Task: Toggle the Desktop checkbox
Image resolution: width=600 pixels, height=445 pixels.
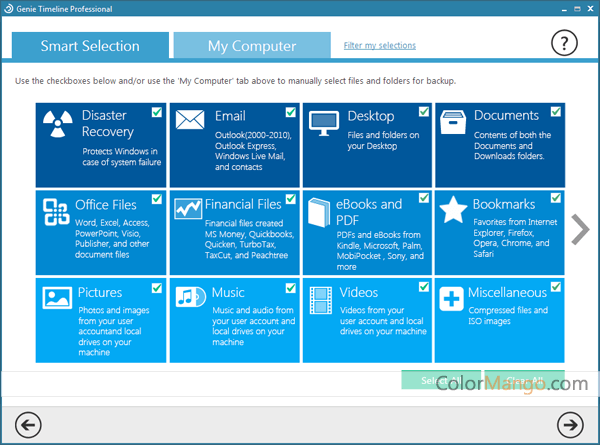Action: (424, 111)
